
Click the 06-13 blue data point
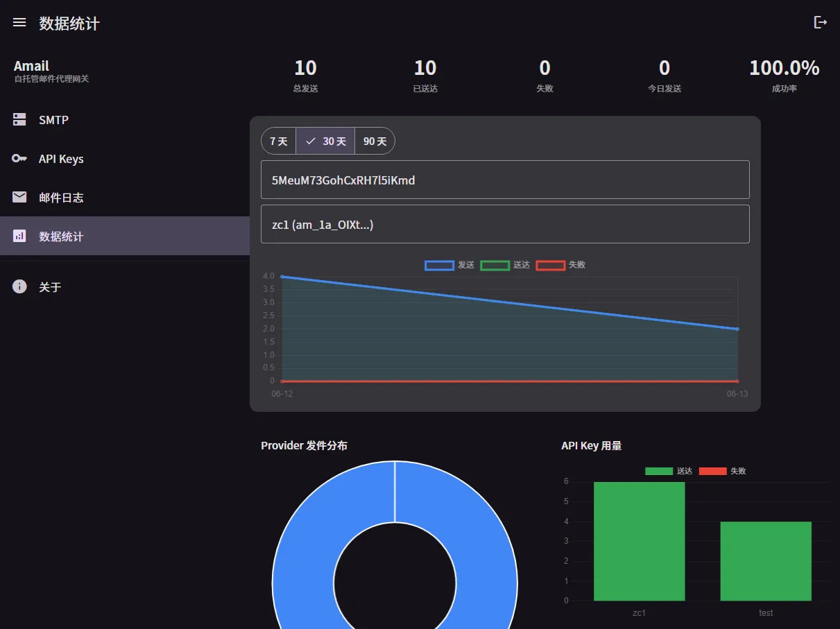click(737, 329)
